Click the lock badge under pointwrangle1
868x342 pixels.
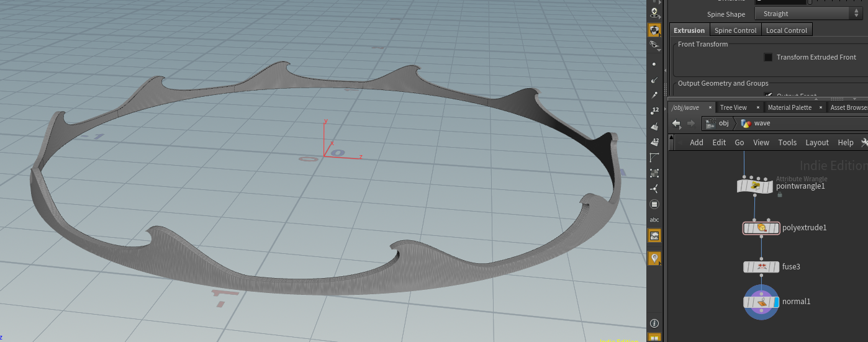point(780,194)
